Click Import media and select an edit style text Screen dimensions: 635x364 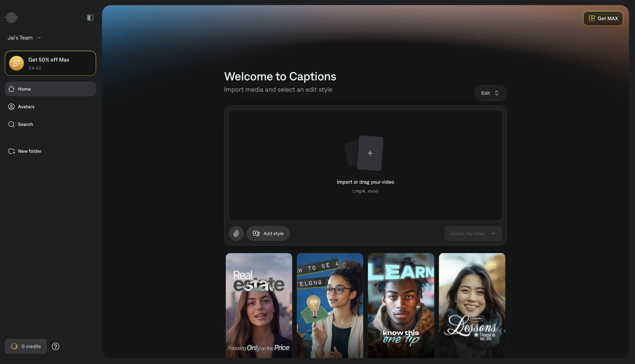278,89
